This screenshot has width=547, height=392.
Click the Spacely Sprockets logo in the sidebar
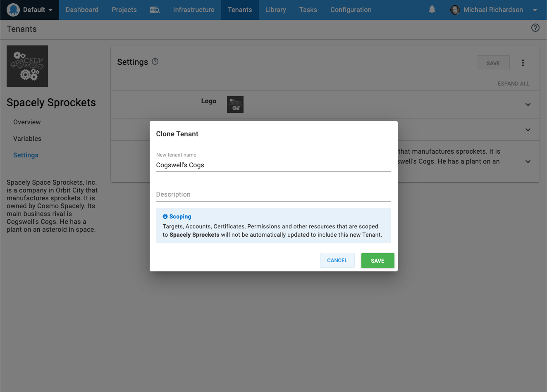click(27, 66)
